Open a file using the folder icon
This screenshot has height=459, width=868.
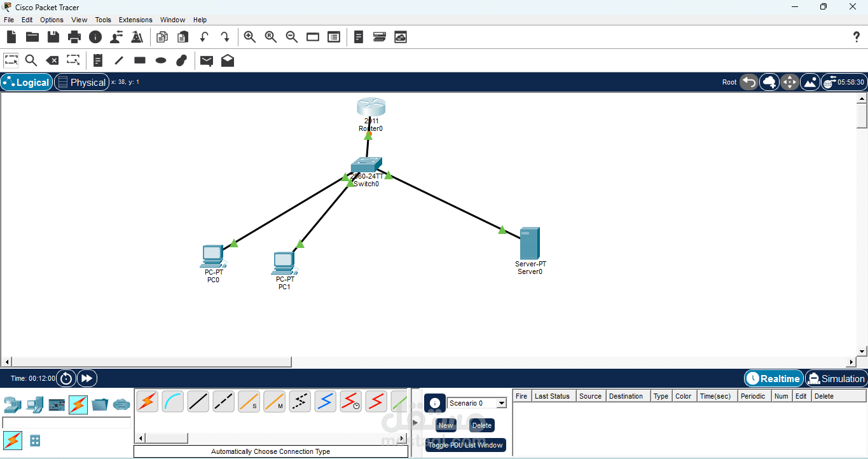tap(32, 37)
